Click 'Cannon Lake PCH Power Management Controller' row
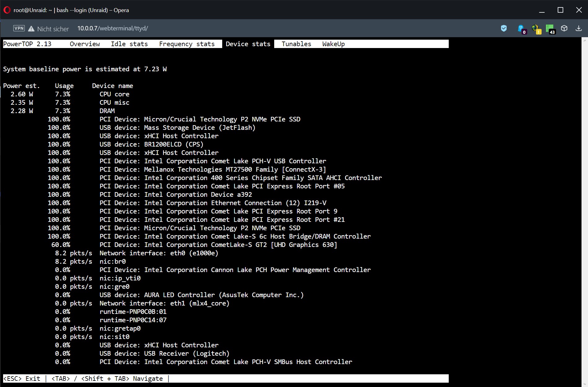 pyautogui.click(x=235, y=270)
